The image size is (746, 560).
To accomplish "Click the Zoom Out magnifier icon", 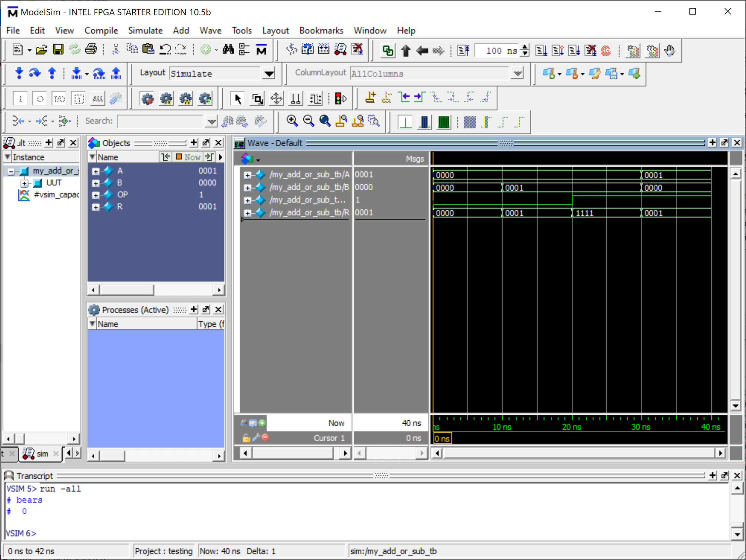I will (x=308, y=121).
